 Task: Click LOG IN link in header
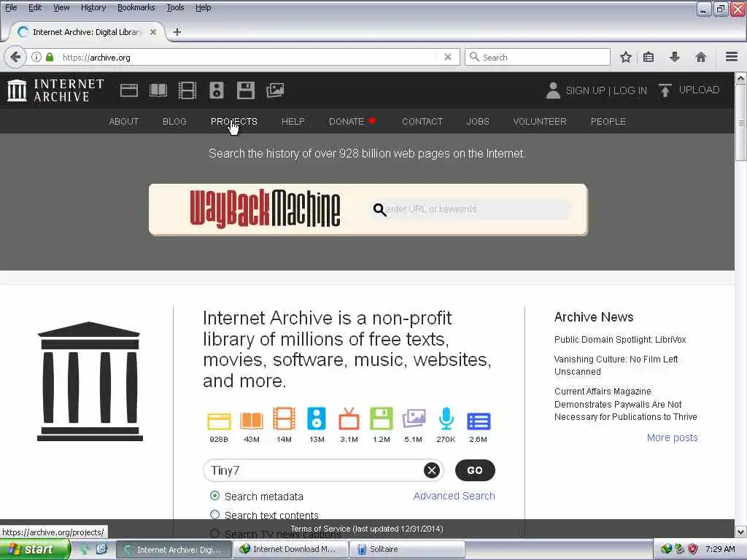click(630, 90)
